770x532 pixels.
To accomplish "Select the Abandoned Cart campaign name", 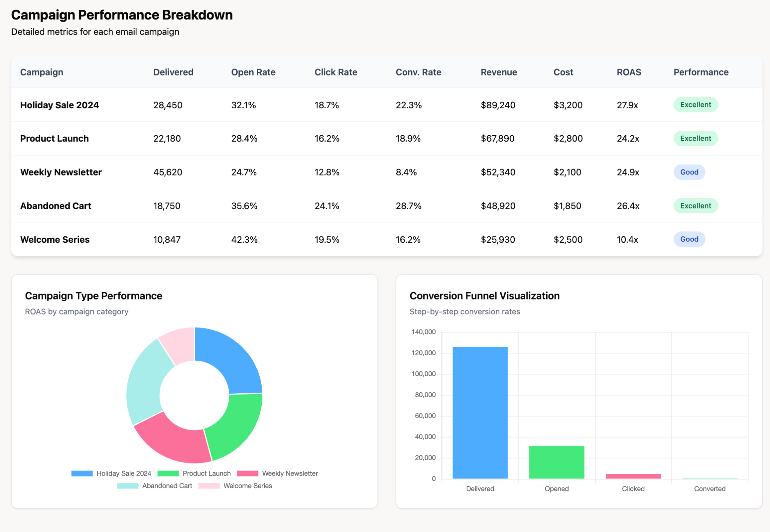I will coord(56,206).
